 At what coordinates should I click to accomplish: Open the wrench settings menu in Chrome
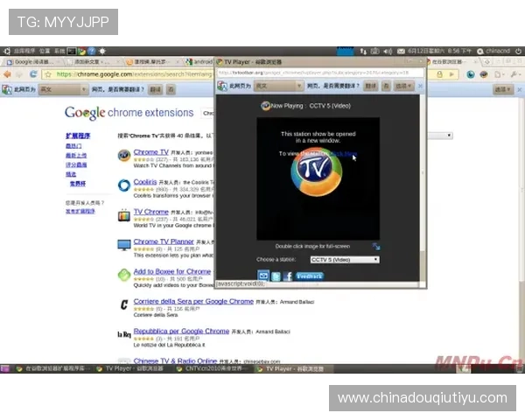click(x=515, y=74)
